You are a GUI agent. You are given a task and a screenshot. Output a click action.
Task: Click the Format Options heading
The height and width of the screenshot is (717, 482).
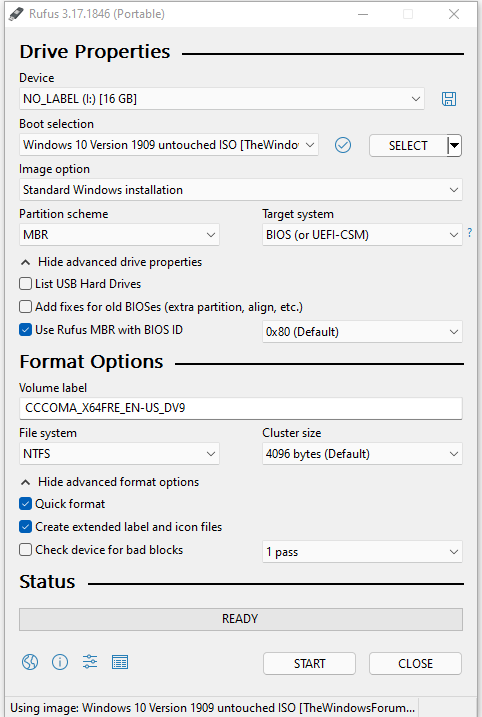[x=91, y=362]
